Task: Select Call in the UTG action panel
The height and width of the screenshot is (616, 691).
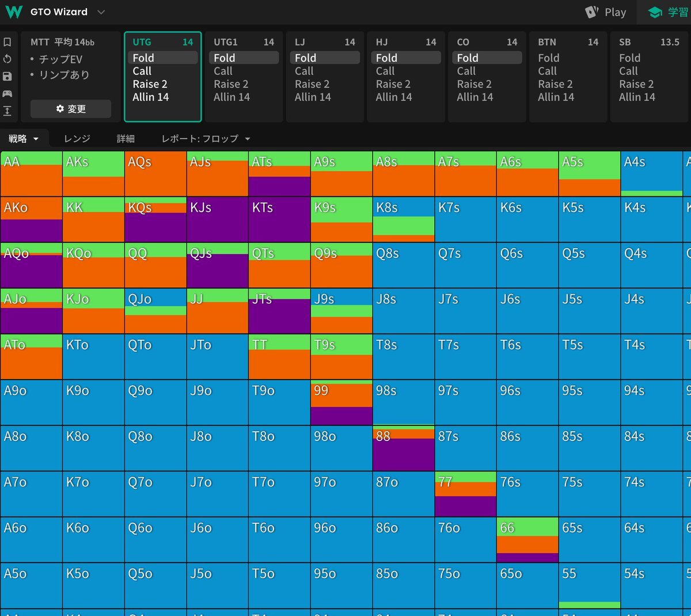Action: click(142, 71)
